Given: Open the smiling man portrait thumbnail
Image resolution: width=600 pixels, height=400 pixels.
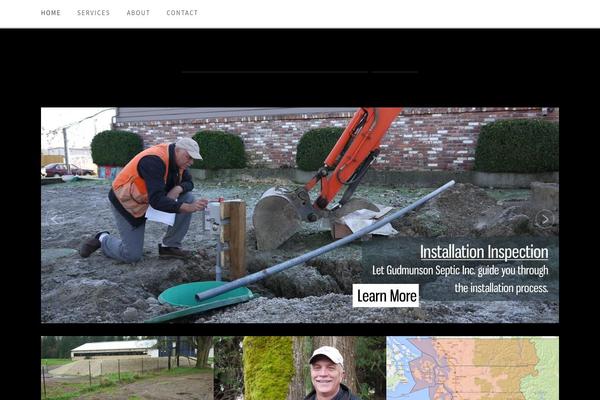Looking at the screenshot, I should pyautogui.click(x=300, y=368).
